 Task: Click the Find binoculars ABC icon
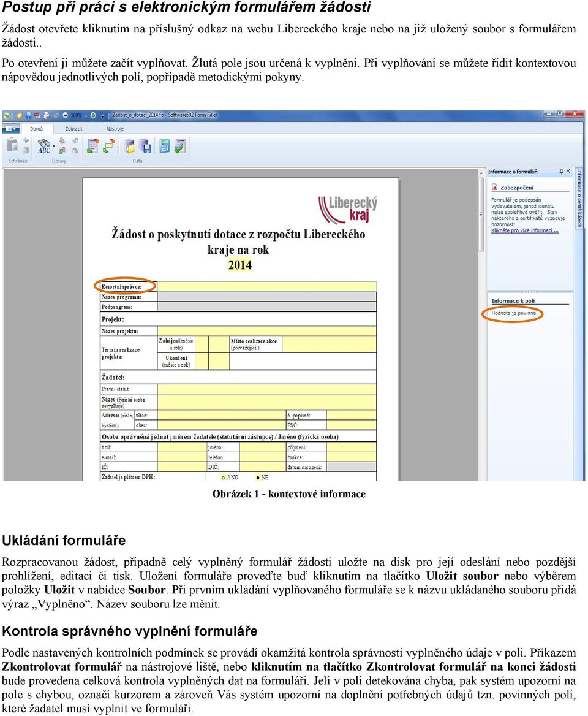pos(43,146)
